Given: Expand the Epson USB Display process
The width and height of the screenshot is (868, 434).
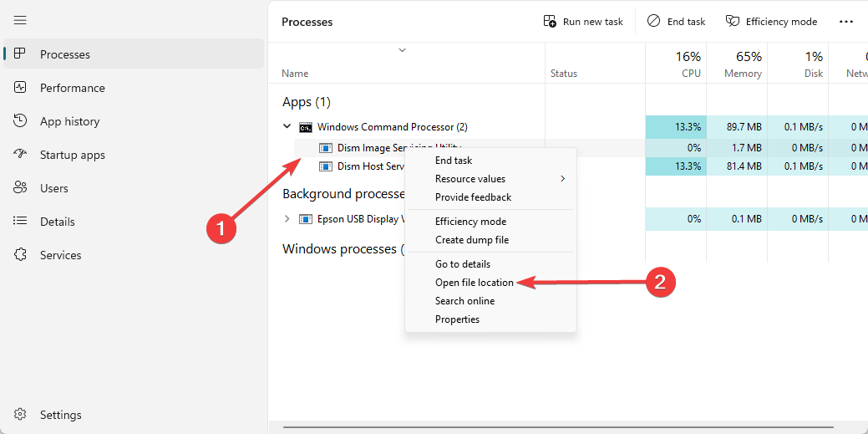Looking at the screenshot, I should 287,219.
